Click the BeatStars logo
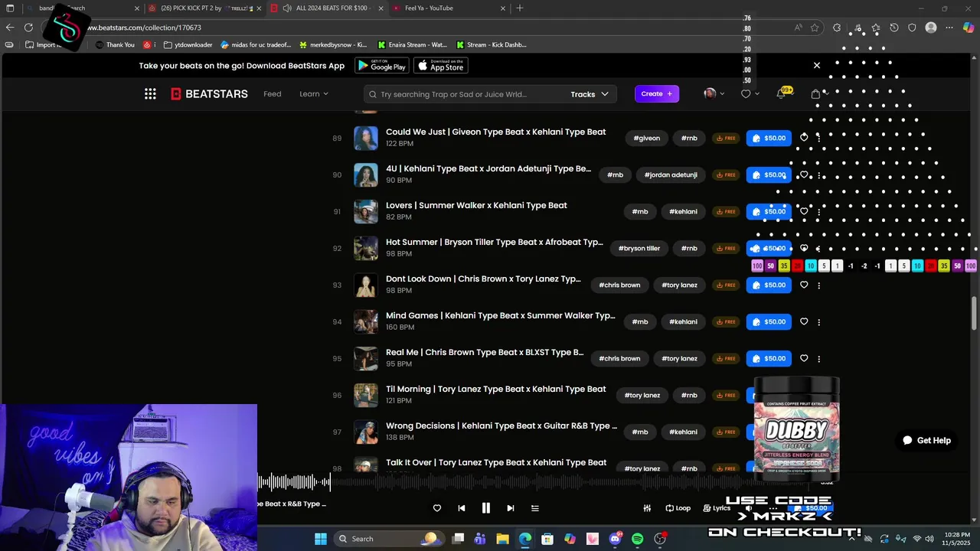The height and width of the screenshot is (551, 980). click(x=209, y=93)
